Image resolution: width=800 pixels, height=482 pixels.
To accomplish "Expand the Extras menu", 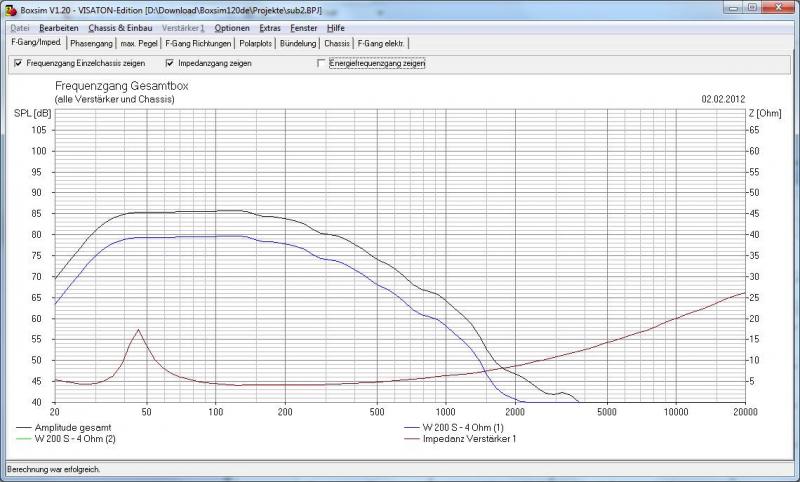I will click(x=270, y=28).
